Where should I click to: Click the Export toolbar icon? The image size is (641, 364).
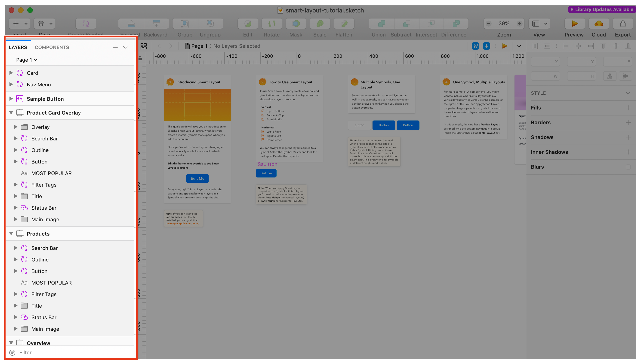pyautogui.click(x=623, y=24)
